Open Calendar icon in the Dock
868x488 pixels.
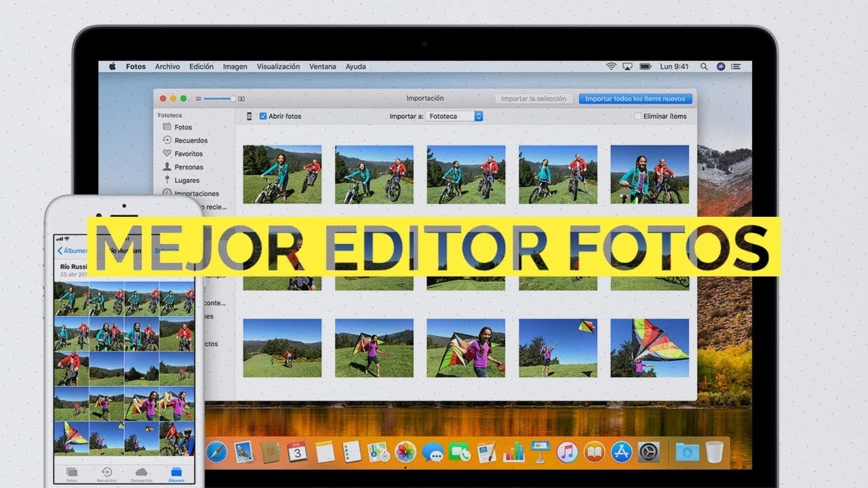(x=298, y=451)
